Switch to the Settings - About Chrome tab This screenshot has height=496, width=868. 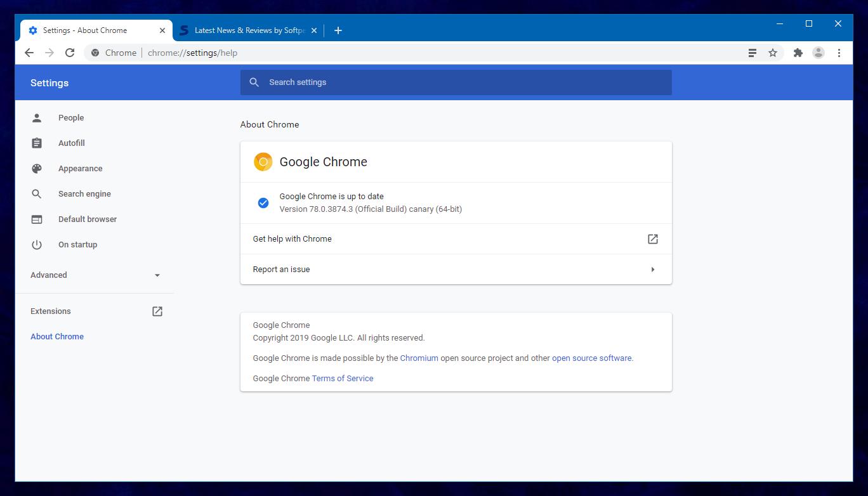(x=96, y=30)
